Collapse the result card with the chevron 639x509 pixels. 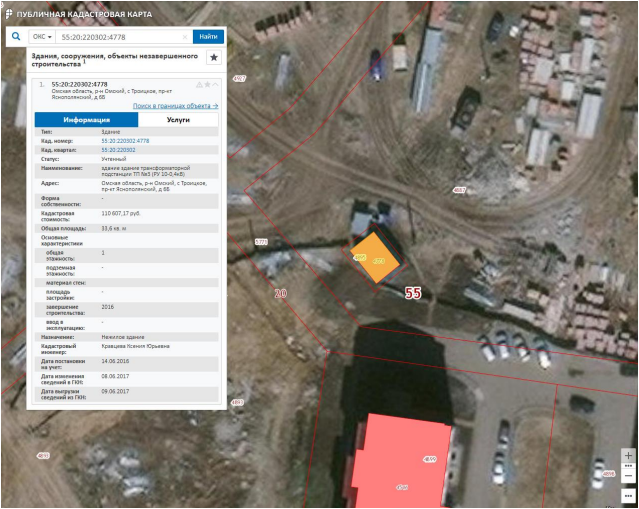point(215,84)
